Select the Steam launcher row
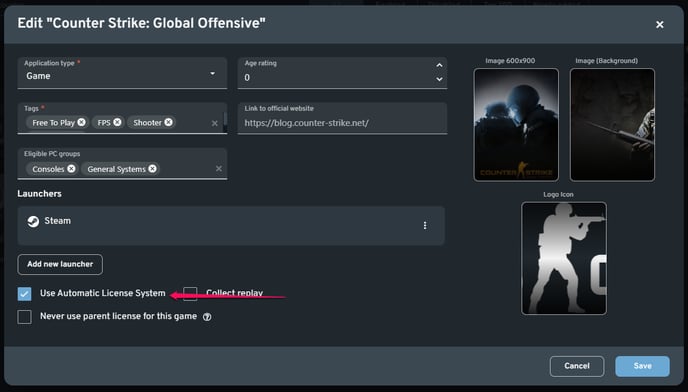The height and width of the screenshot is (392, 688). [231, 226]
